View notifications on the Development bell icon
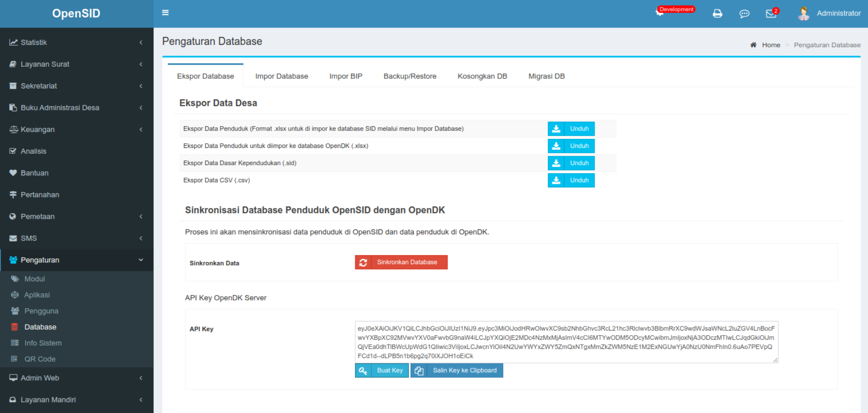The image size is (868, 413). tap(659, 12)
